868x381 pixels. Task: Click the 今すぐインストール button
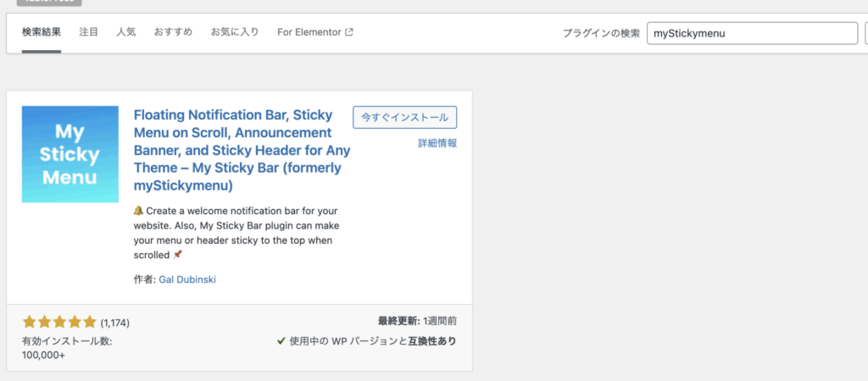coord(404,117)
